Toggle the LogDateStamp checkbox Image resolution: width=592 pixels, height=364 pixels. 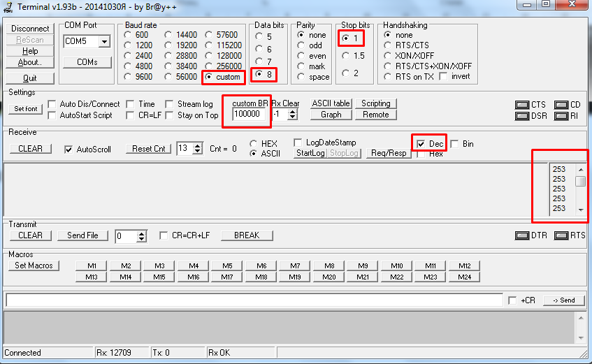(x=298, y=143)
